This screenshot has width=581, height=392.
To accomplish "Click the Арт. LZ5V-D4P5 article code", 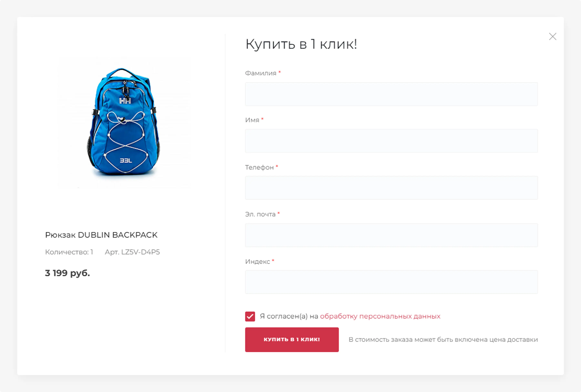I will 132,252.
